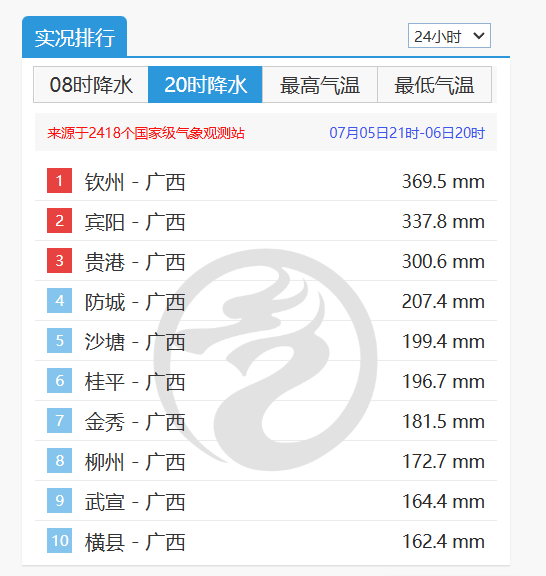Click the 207.4 mm rainfall value
The width and height of the screenshot is (546, 576).
click(443, 301)
